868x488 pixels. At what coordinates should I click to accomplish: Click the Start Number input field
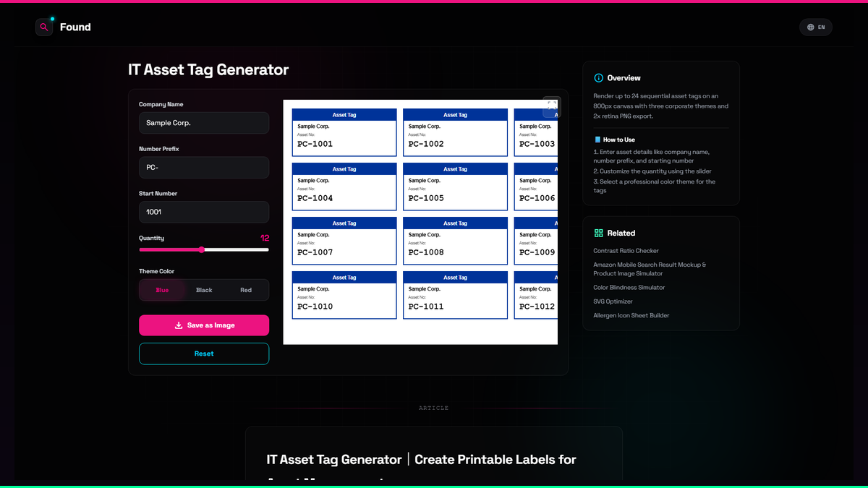coord(204,213)
